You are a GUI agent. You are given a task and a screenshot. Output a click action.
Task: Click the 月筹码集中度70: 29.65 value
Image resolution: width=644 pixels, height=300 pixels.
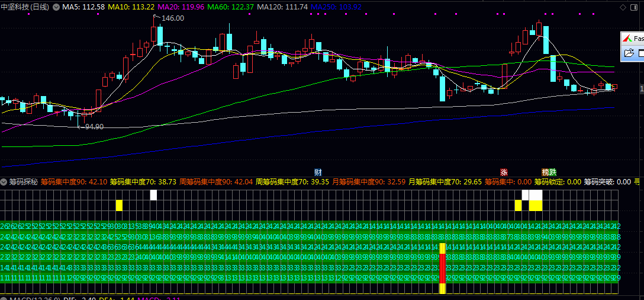pyautogui.click(x=445, y=181)
